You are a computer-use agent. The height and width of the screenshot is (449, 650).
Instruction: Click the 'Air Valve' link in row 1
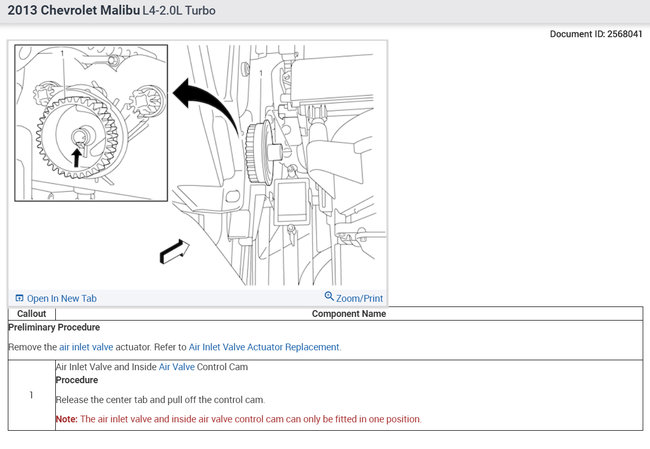177,367
